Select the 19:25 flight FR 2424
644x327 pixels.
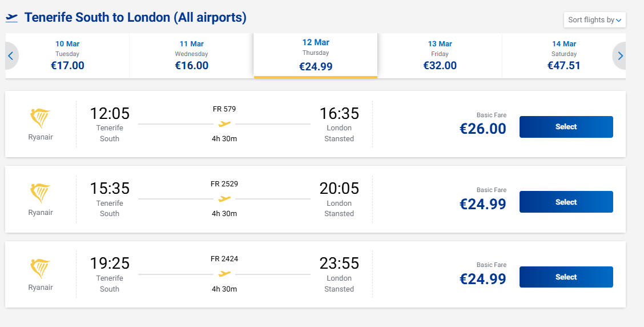(566, 277)
